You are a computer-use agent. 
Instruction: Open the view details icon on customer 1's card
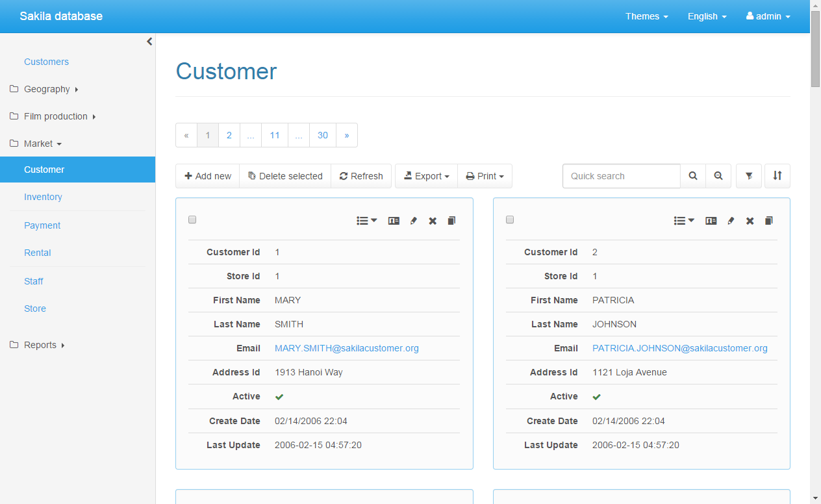[394, 221]
